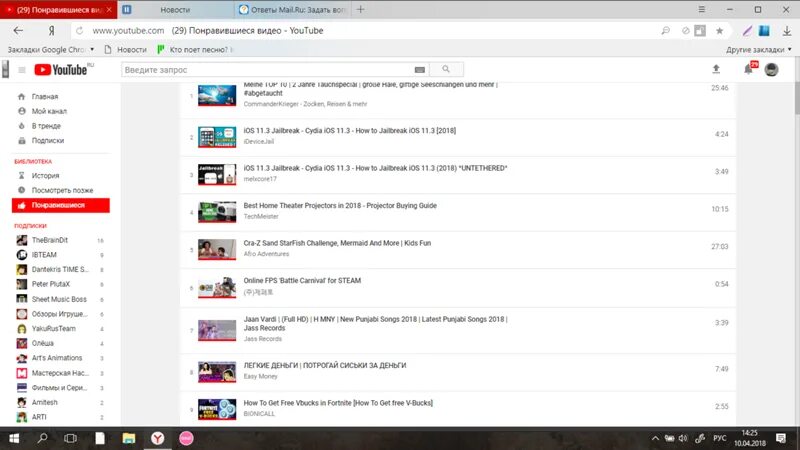
Task: Play 'Jaan Vardi' Punjabi song title
Action: coord(375,323)
